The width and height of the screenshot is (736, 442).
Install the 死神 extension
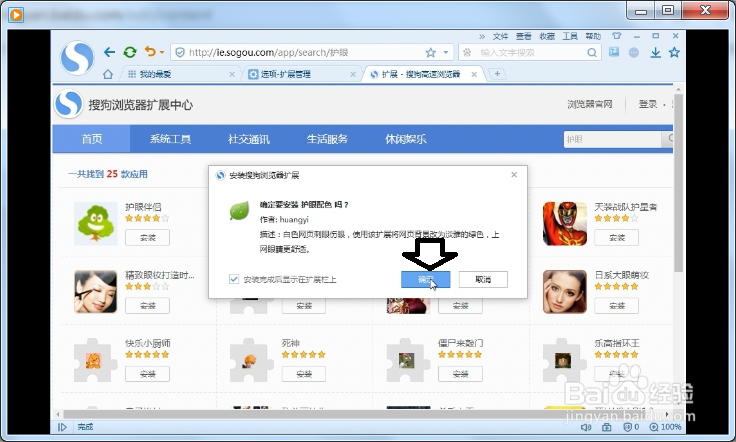tap(304, 374)
